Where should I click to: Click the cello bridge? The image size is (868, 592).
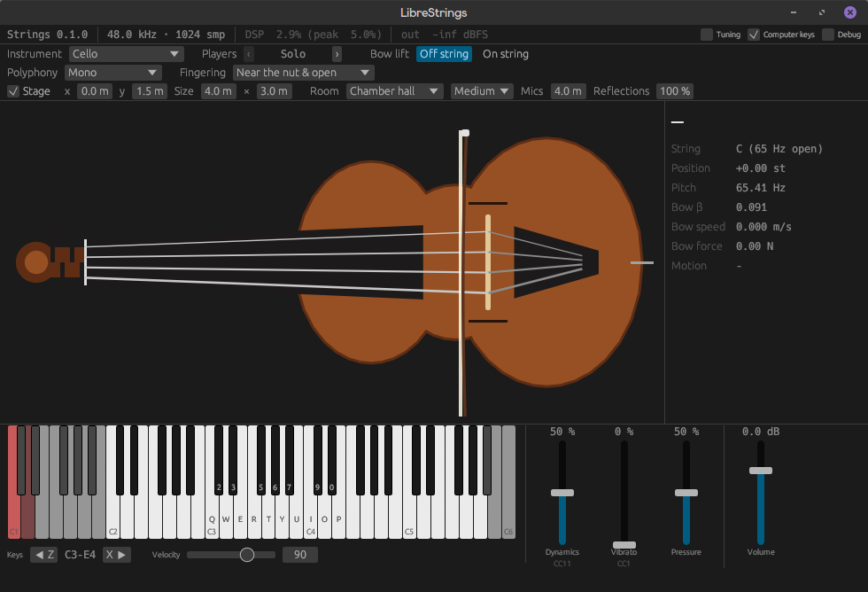pos(488,262)
